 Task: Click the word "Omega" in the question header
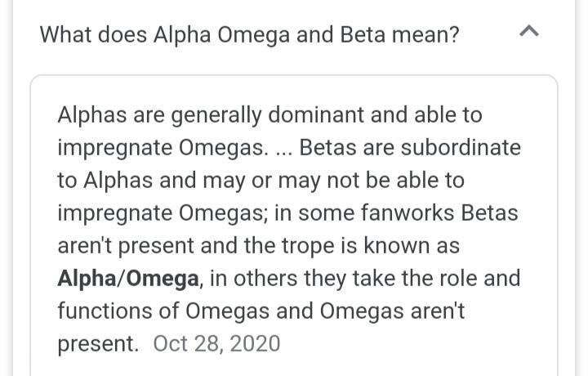click(x=254, y=36)
